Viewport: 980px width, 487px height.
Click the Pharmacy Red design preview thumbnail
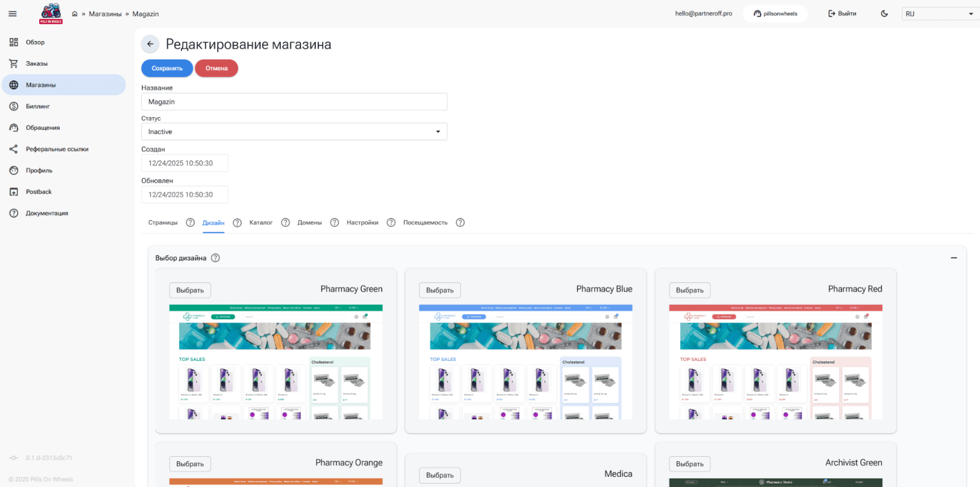coord(775,362)
